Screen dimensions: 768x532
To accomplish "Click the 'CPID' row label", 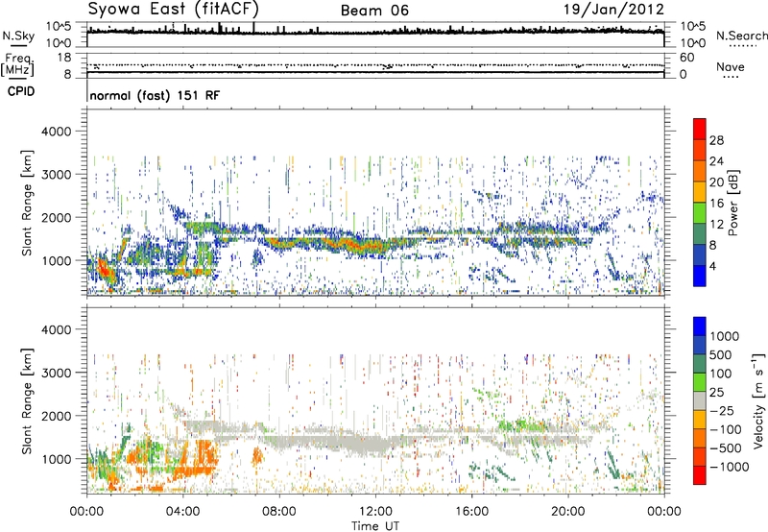I will [21, 91].
